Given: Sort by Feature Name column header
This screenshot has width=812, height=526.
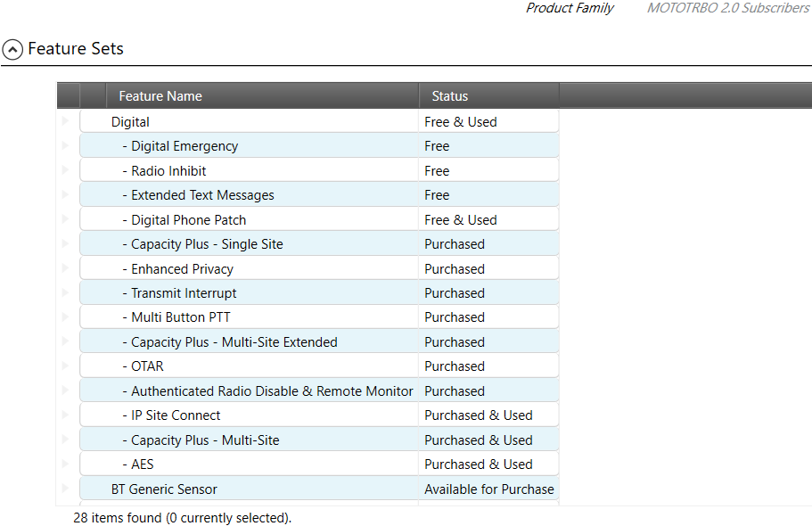Looking at the screenshot, I should tap(160, 96).
